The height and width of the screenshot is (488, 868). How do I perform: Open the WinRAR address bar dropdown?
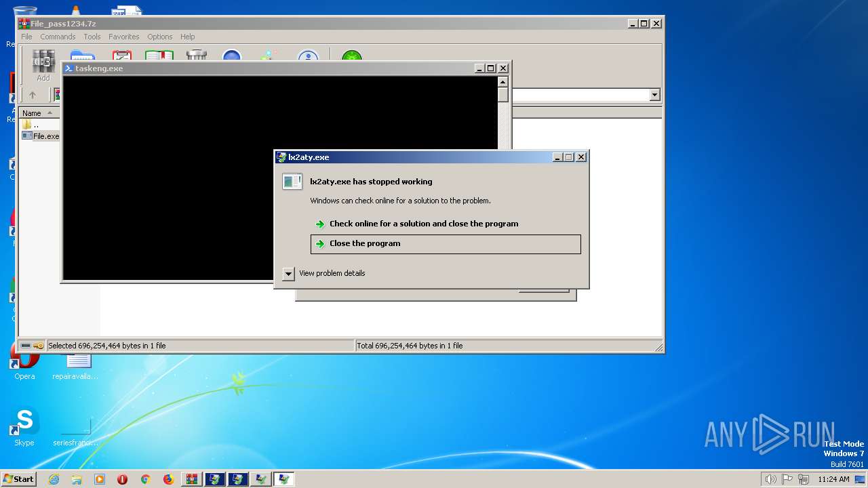[x=655, y=95]
